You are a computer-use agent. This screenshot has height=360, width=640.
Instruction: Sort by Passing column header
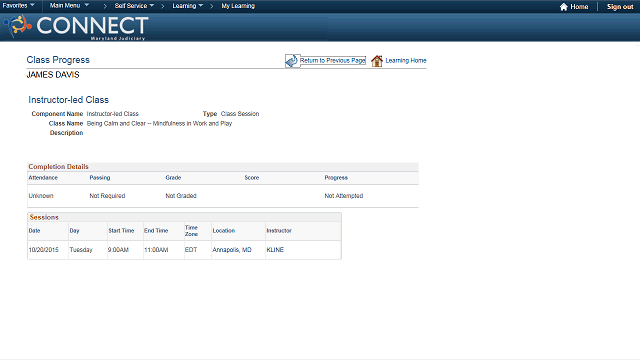pos(100,178)
